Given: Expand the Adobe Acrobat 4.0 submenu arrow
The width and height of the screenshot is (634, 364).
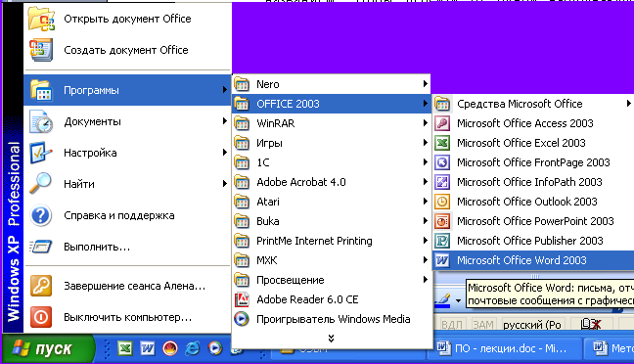Looking at the screenshot, I should coord(425,182).
